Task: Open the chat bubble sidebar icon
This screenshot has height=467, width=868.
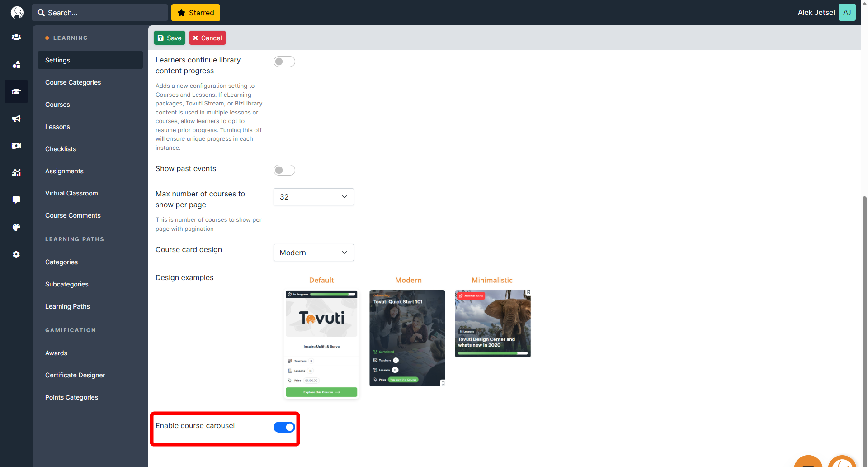Action: tap(16, 200)
